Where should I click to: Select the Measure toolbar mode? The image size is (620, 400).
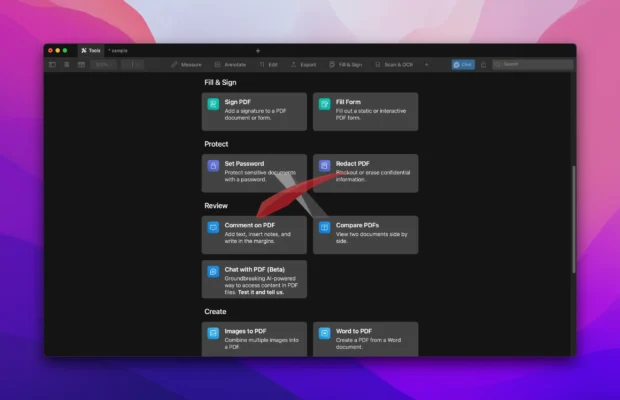point(186,64)
